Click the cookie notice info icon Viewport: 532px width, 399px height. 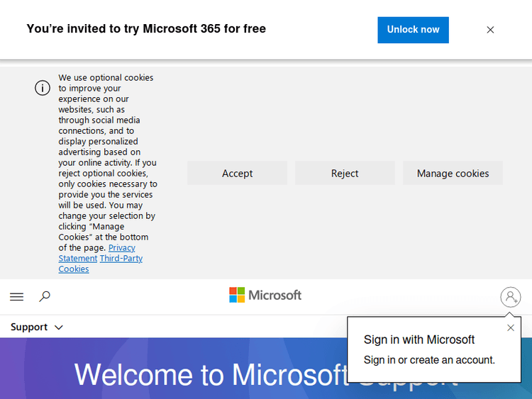click(43, 88)
